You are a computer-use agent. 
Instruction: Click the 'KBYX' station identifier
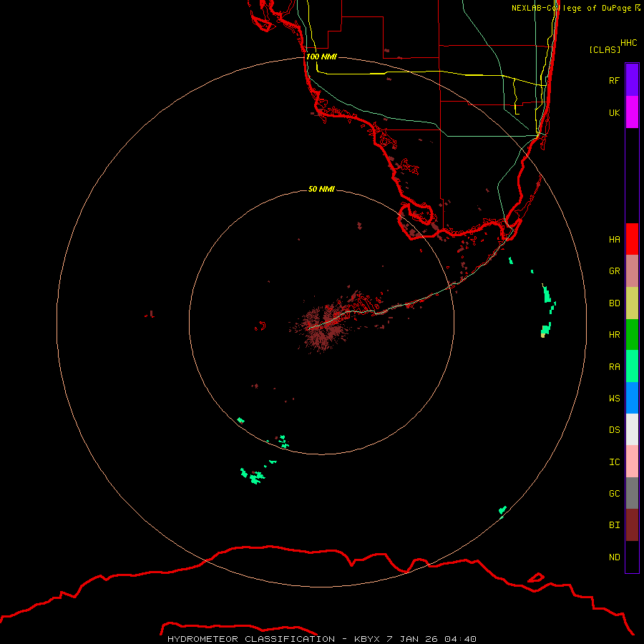click(368, 639)
